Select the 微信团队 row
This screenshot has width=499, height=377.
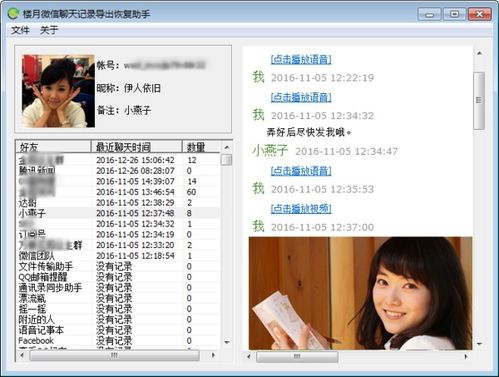(x=118, y=256)
